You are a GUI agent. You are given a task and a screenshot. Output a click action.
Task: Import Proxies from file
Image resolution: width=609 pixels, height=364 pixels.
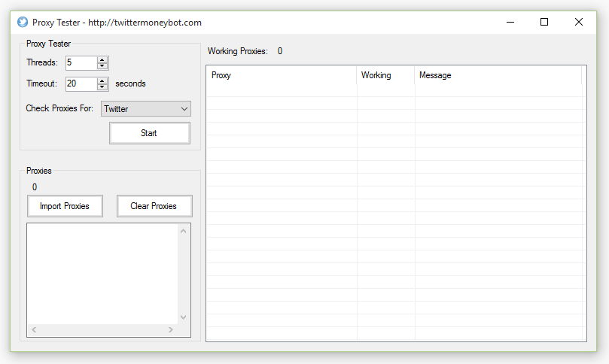[65, 206]
